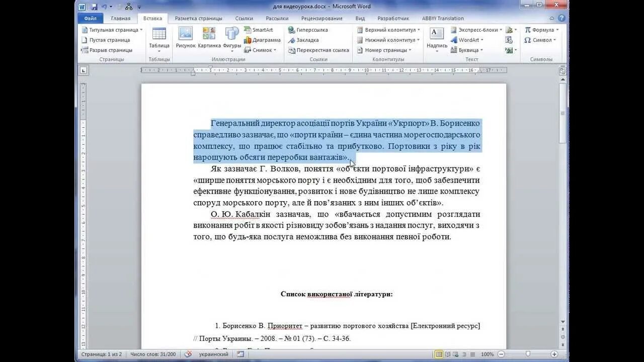644x362 pixels.
Task: Insert a Диаграмма chart
Action: pos(262,40)
